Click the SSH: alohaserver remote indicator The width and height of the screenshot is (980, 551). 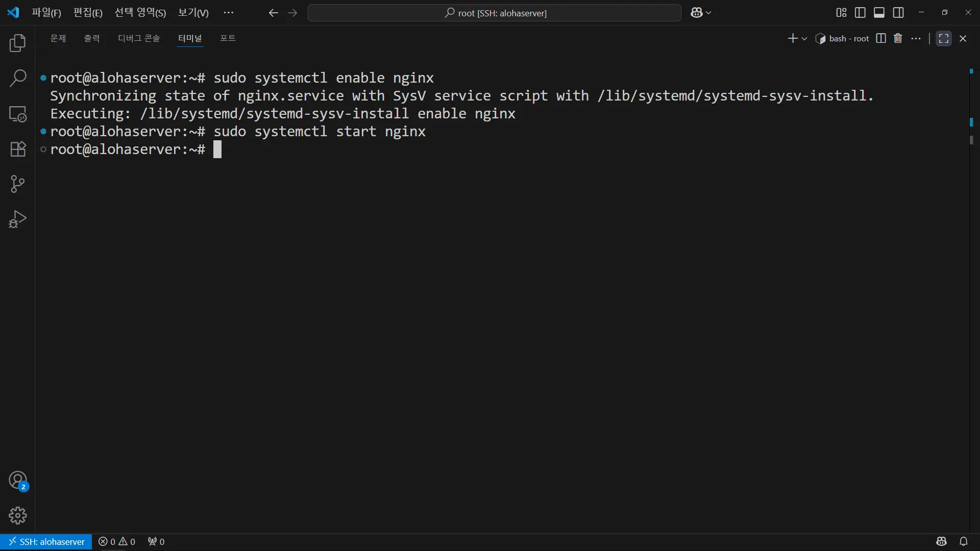pos(46,542)
